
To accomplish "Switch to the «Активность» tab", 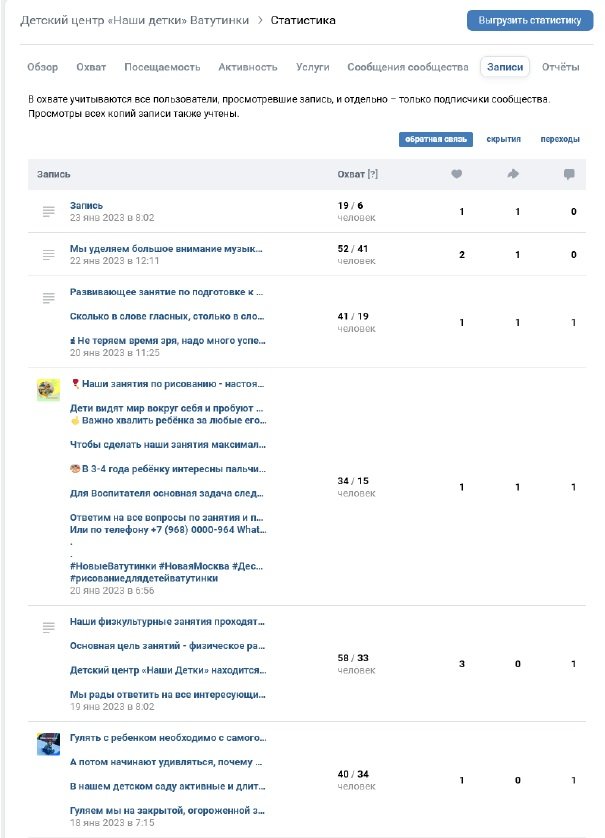I will tap(248, 67).
